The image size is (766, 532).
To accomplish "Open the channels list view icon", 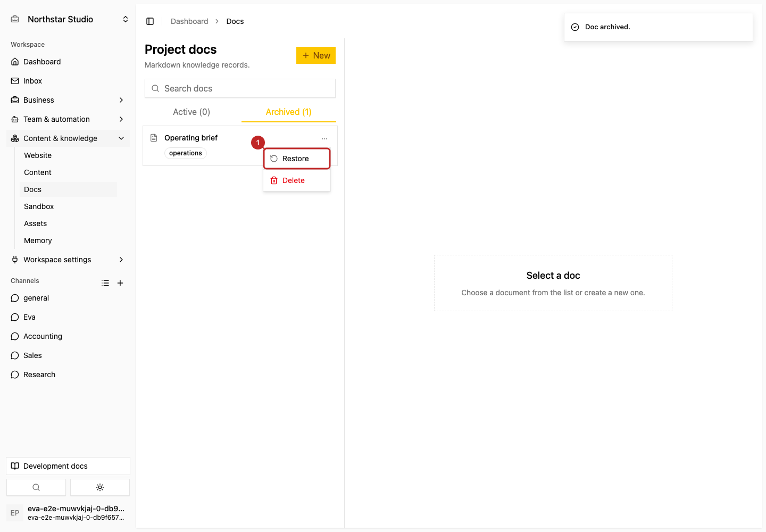I will click(105, 283).
